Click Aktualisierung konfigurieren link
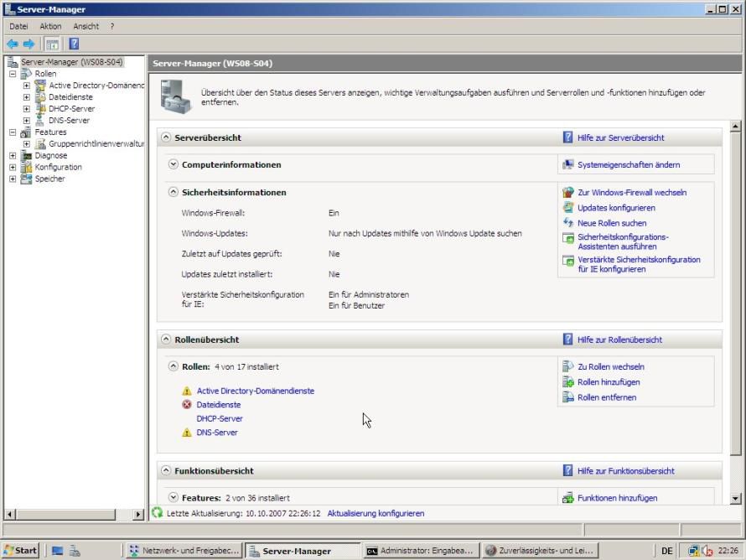 click(376, 513)
